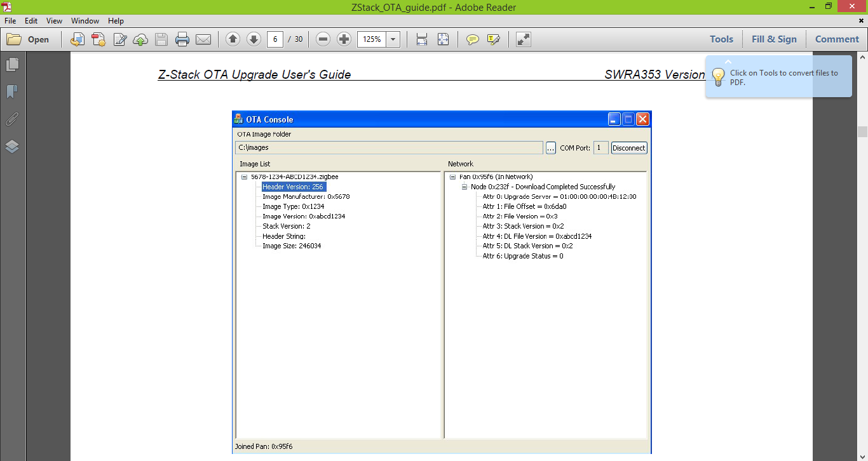Click the COM Port field showing 1

click(601, 148)
